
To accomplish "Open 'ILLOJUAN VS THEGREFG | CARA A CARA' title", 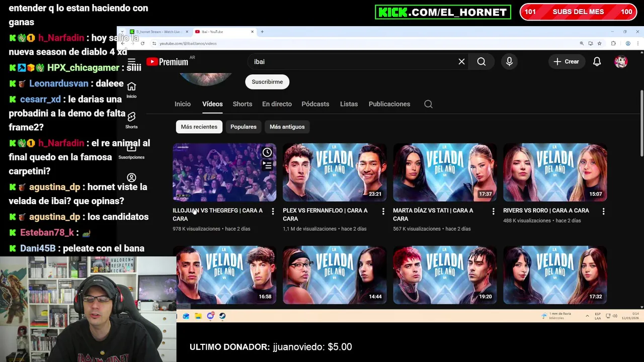I will click(x=217, y=215).
